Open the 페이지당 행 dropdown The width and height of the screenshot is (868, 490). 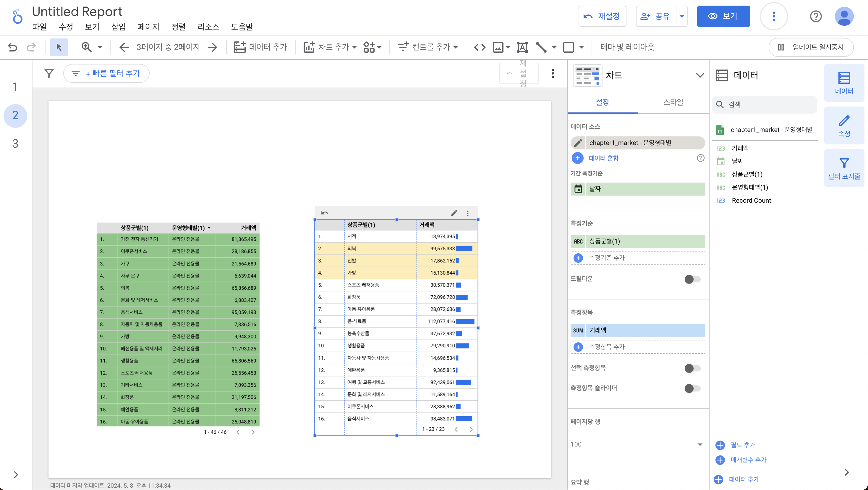click(637, 444)
